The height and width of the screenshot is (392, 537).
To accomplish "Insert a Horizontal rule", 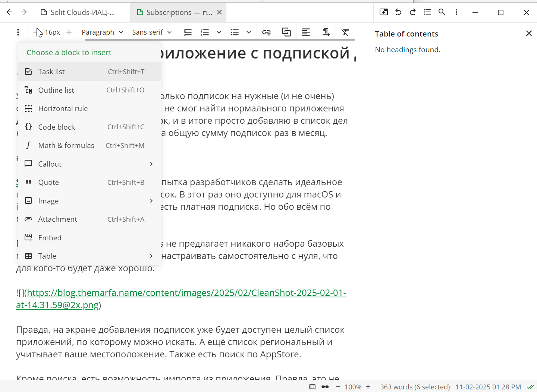I will click(x=89, y=108).
